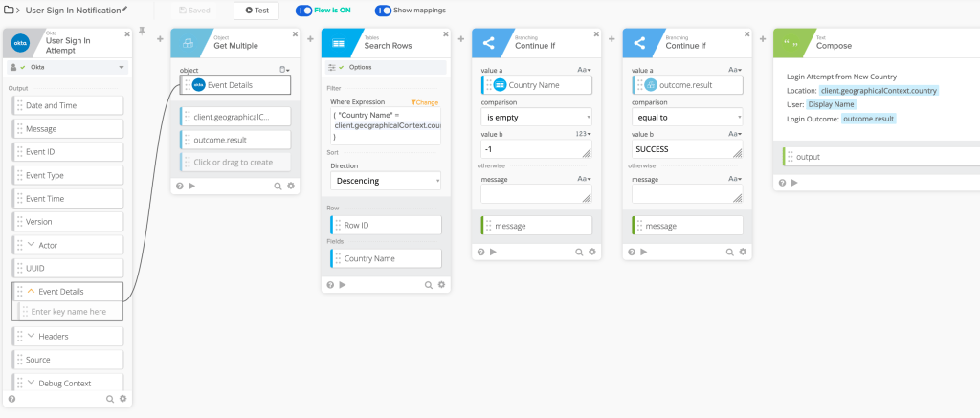This screenshot has width=980, height=418.
Task: Open the Okta connection dropdown
Action: 67,68
